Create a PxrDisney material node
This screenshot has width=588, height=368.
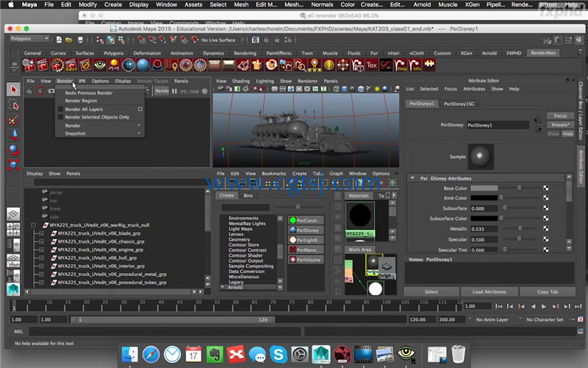[x=306, y=230]
